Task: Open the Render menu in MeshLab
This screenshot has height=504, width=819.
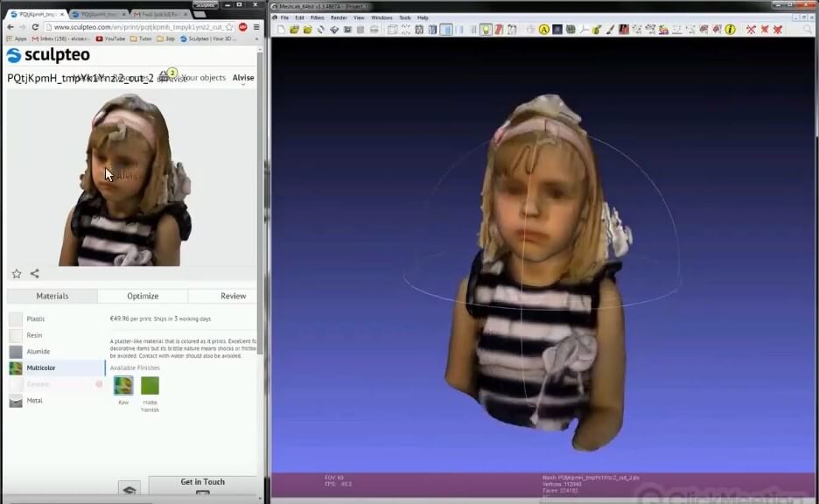Action: click(x=339, y=17)
